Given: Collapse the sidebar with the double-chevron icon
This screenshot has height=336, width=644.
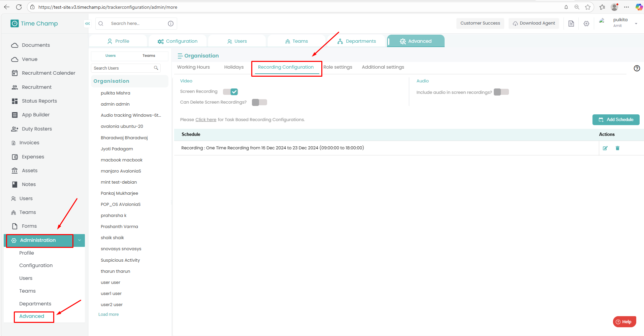Looking at the screenshot, I should (88, 24).
